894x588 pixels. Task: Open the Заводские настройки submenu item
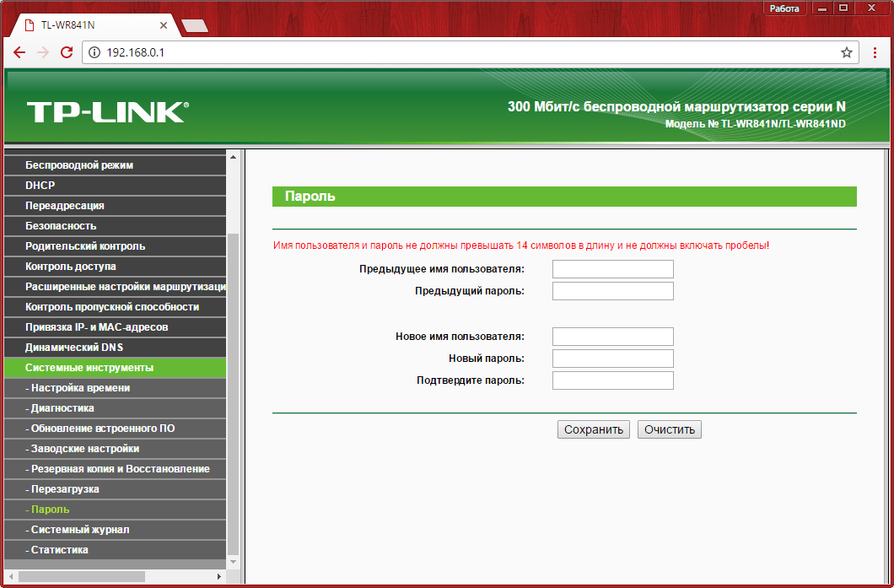pos(84,449)
